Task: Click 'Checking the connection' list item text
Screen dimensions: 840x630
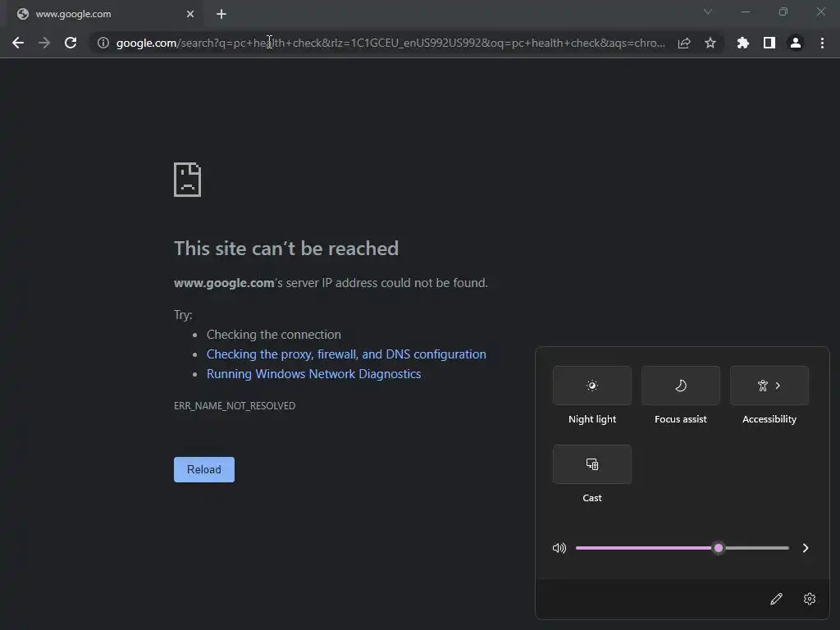Action: pos(274,335)
